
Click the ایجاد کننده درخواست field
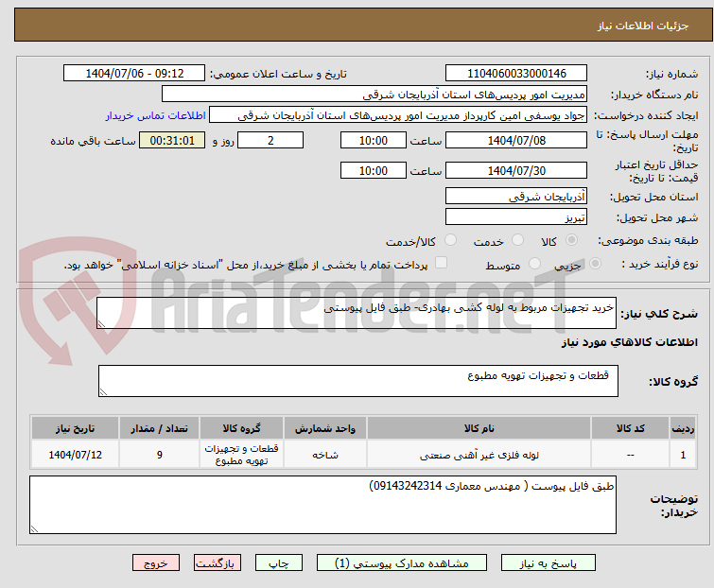pyautogui.click(x=398, y=115)
